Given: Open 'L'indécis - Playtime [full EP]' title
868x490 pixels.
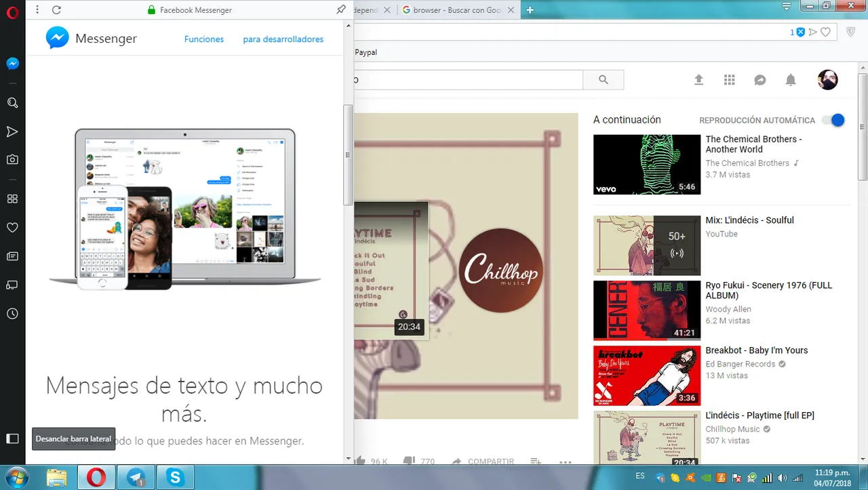Looking at the screenshot, I should point(760,415).
